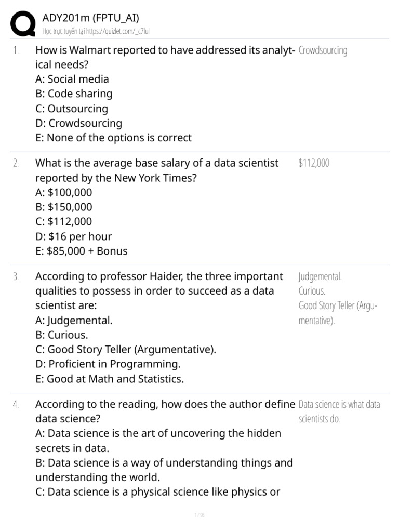Choose option "E: Good at Math and Statistics."
The width and height of the screenshot is (399, 532).
[109, 379]
